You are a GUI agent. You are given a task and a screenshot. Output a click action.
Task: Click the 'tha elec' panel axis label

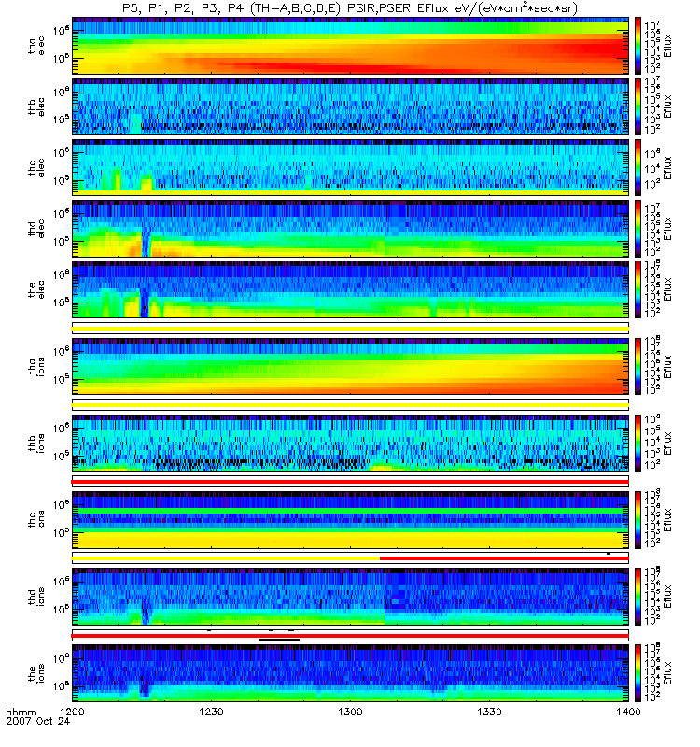pos(36,46)
